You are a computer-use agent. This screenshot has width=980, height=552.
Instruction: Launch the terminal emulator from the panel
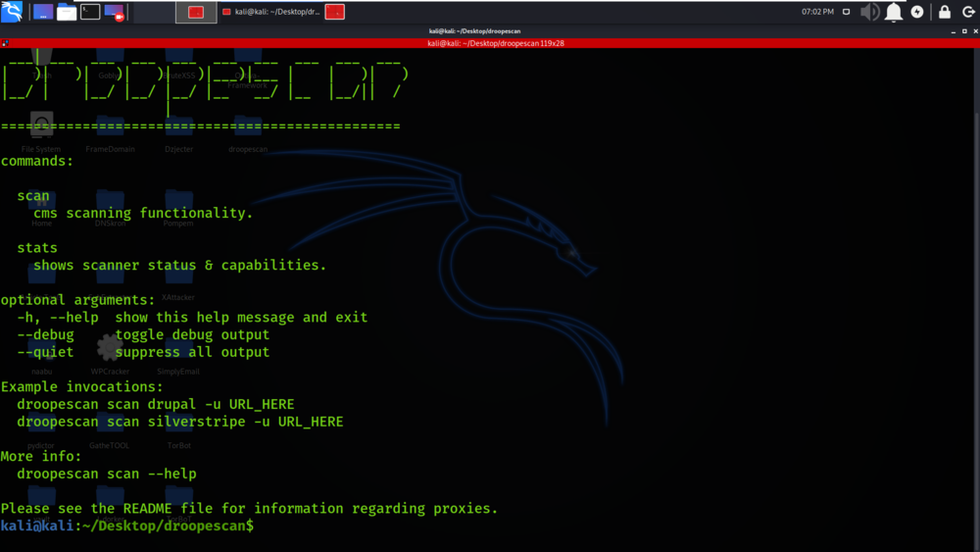pos(90,12)
